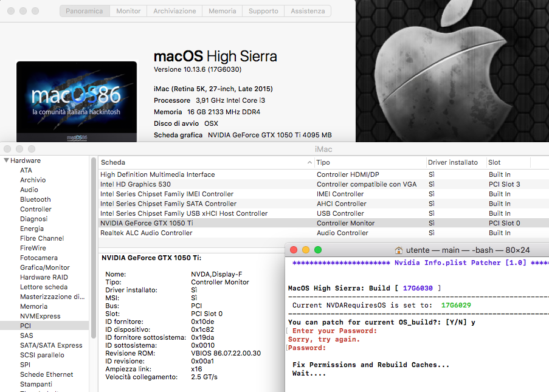The width and height of the screenshot is (549, 392).
Task: Open Schede Ethernet in the sidebar
Action: (x=47, y=374)
